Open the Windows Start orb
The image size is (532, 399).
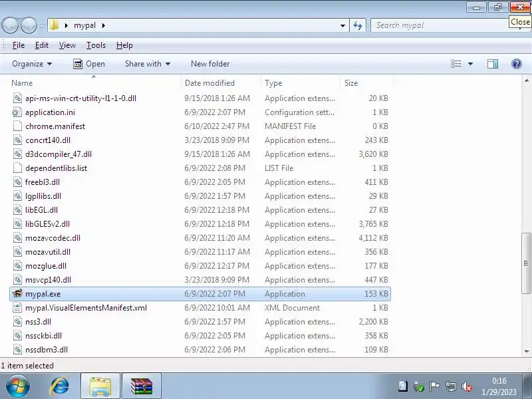click(x=17, y=386)
